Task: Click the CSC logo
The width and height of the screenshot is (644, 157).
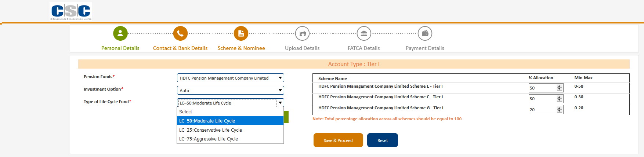Action: point(71,11)
